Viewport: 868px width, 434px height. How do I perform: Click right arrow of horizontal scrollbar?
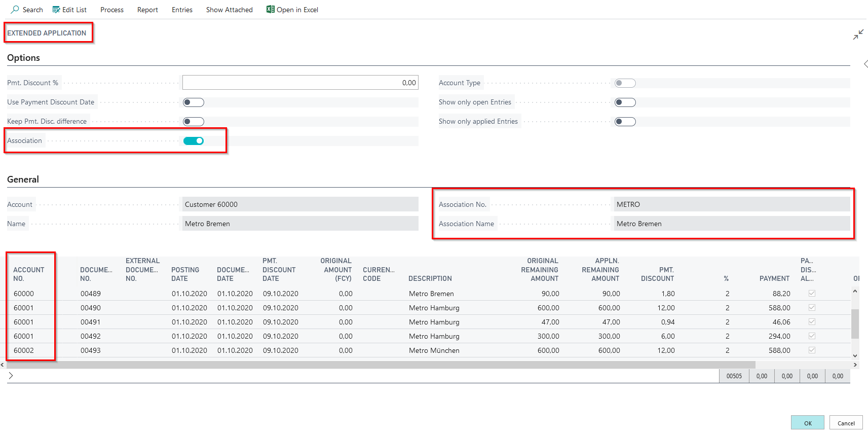(x=855, y=365)
